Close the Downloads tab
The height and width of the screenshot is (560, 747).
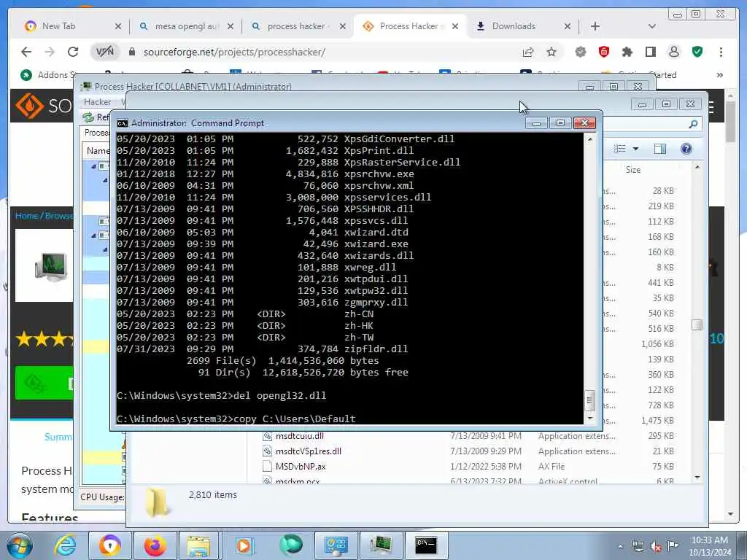[567, 26]
